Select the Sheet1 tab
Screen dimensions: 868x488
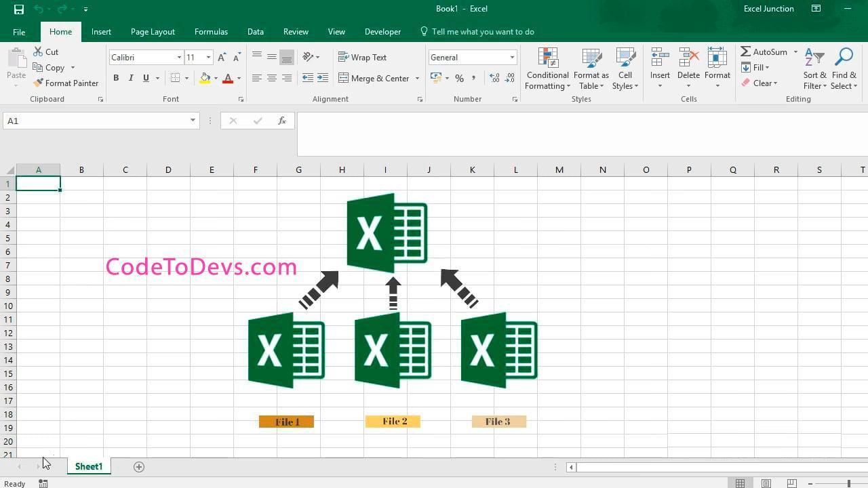pyautogui.click(x=89, y=466)
